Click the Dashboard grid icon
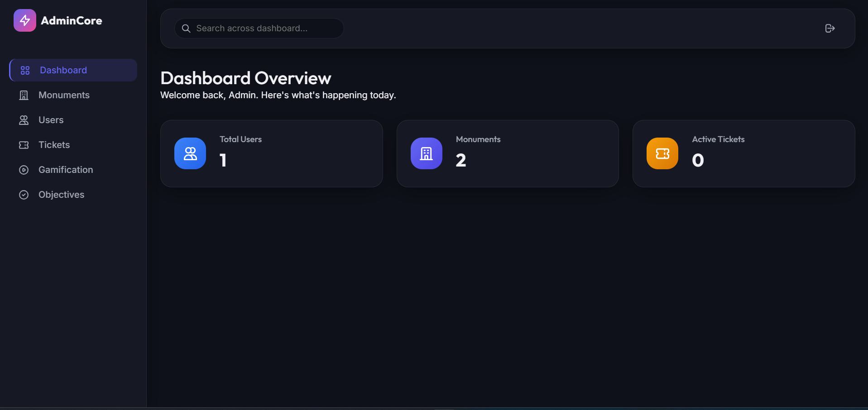The width and height of the screenshot is (868, 410). [25, 70]
